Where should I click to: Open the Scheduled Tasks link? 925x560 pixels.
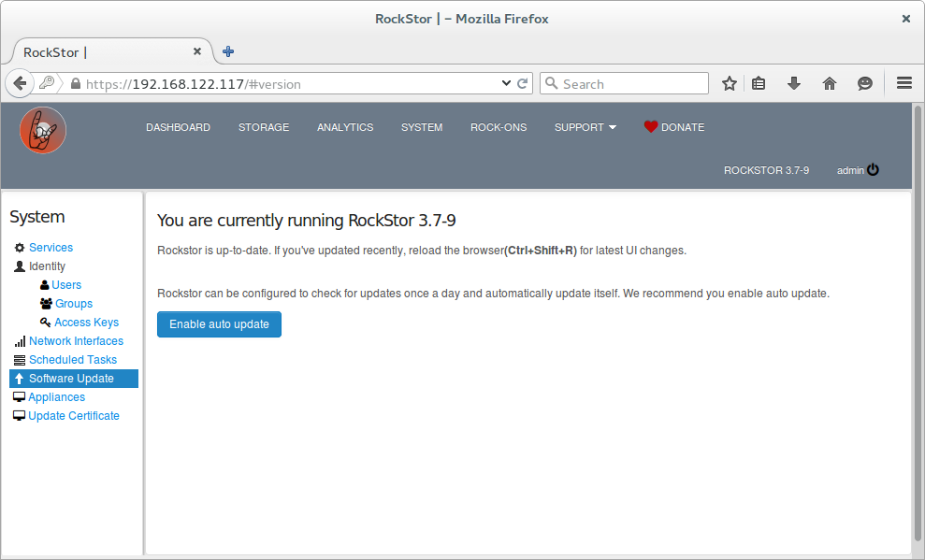[73, 360]
